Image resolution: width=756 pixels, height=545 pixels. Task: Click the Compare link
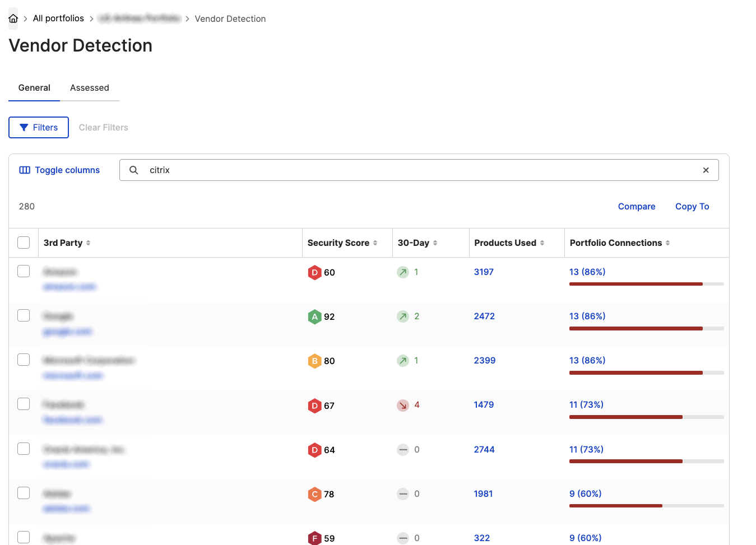click(637, 206)
